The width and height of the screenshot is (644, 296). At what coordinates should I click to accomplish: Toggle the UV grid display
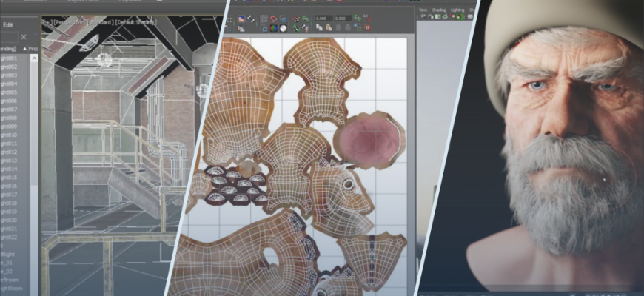(x=264, y=18)
